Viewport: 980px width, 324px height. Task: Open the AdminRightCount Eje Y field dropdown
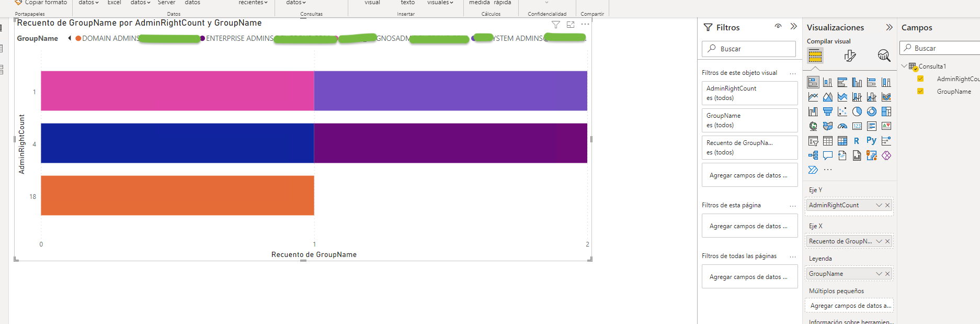click(879, 205)
